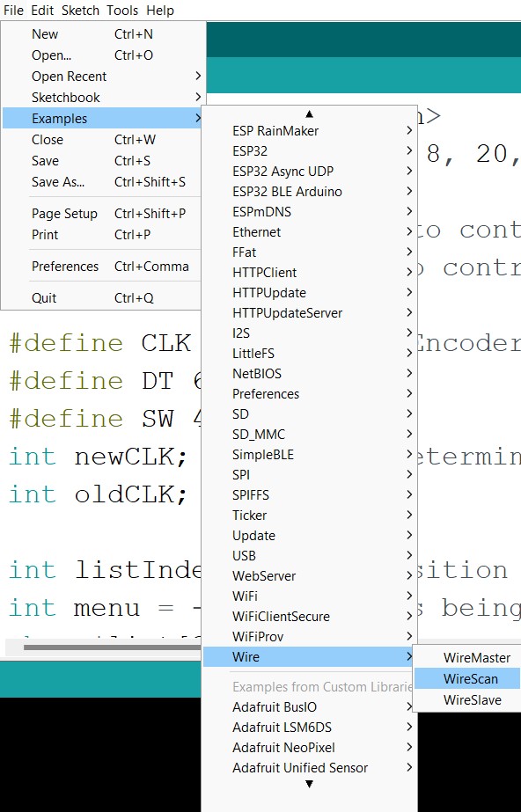Screen dimensions: 521x812
Task: Expand the ESP32 examples submenu
Action: pyautogui.click(x=309, y=151)
